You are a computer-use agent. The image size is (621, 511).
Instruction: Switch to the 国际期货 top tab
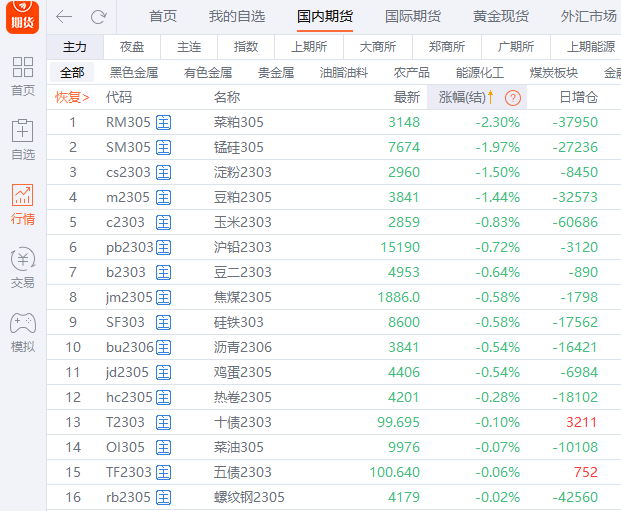tap(412, 17)
